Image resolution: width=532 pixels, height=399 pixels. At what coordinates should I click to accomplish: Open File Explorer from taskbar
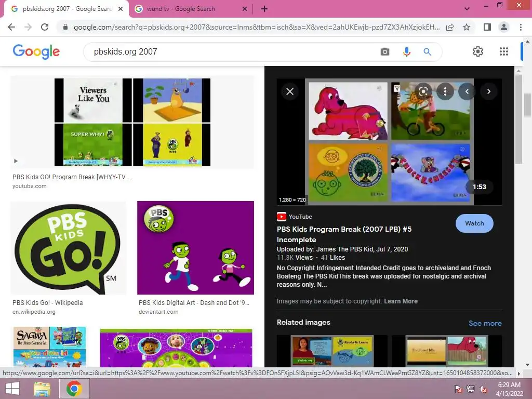(42, 389)
